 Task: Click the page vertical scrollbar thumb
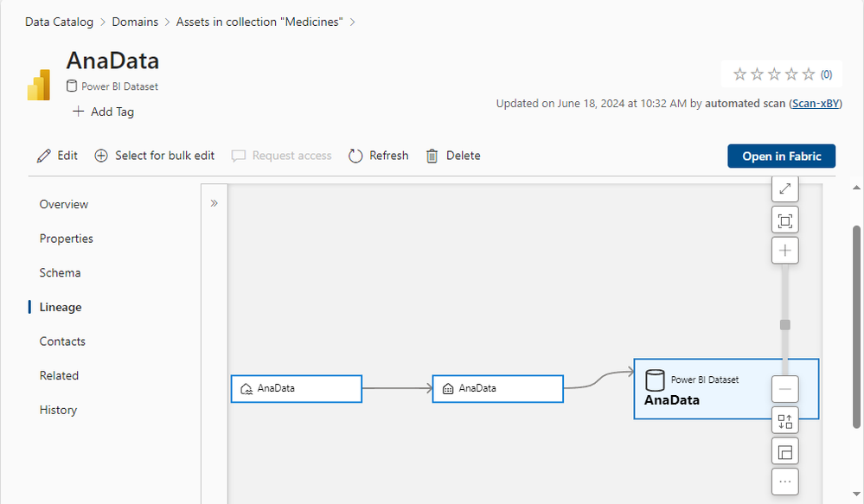point(856,326)
